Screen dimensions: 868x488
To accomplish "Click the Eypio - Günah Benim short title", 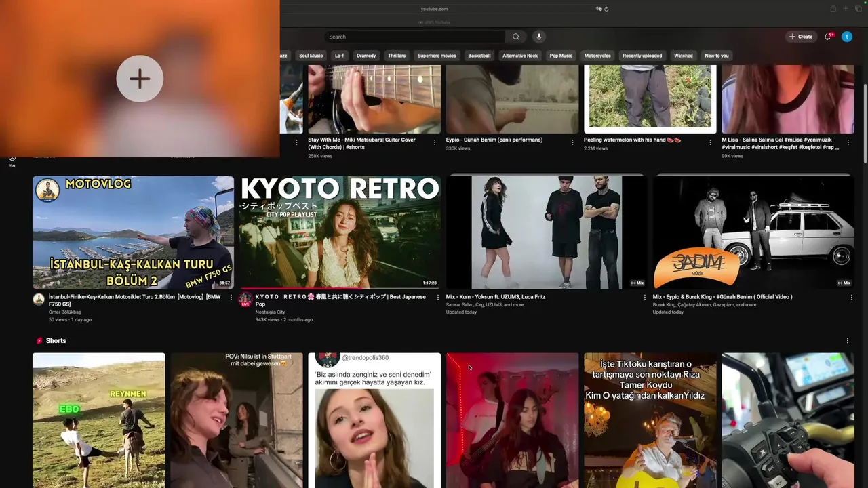I will pyautogui.click(x=494, y=140).
